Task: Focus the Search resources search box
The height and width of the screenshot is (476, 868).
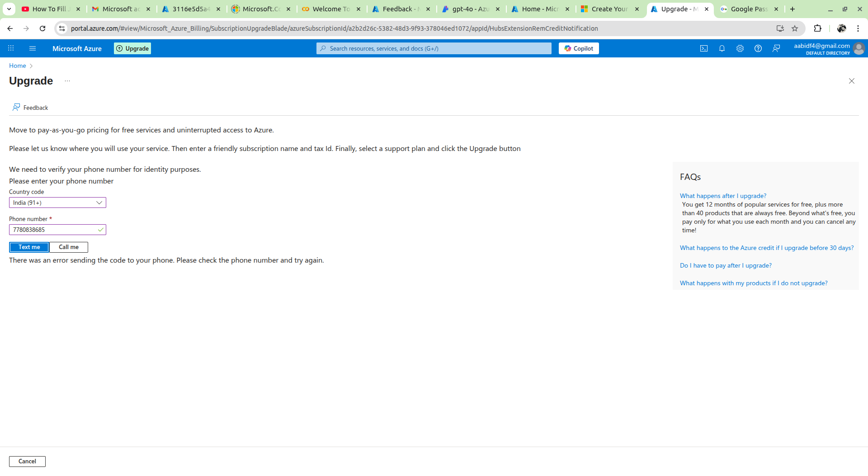Action: click(x=434, y=48)
